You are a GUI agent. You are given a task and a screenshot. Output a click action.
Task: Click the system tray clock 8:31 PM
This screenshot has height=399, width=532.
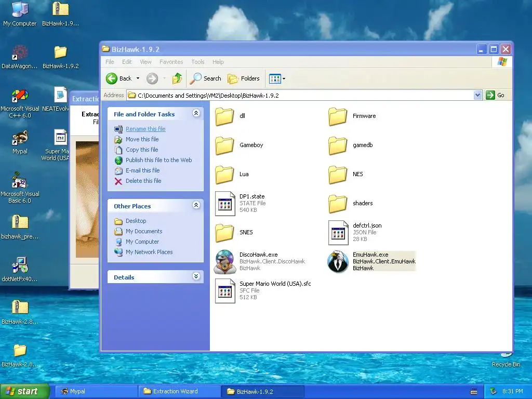coord(513,391)
